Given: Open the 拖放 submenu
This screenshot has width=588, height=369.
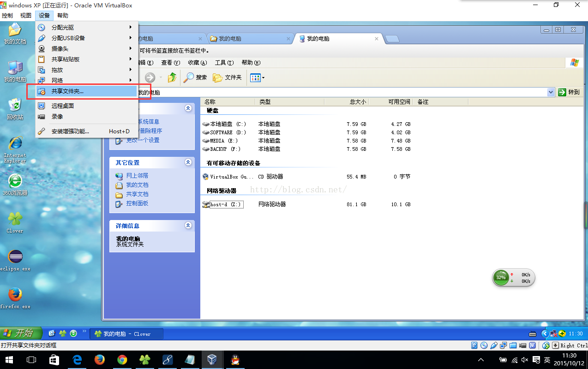Looking at the screenshot, I should tap(87, 70).
